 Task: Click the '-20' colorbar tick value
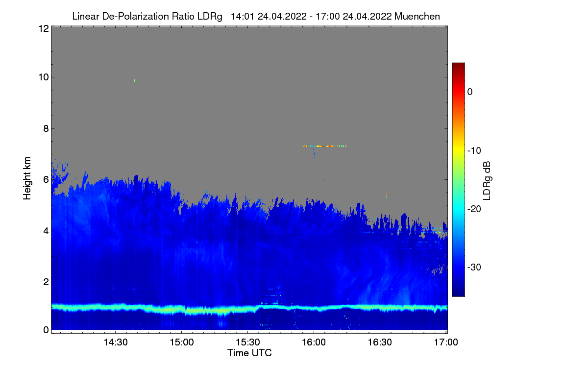coord(473,209)
